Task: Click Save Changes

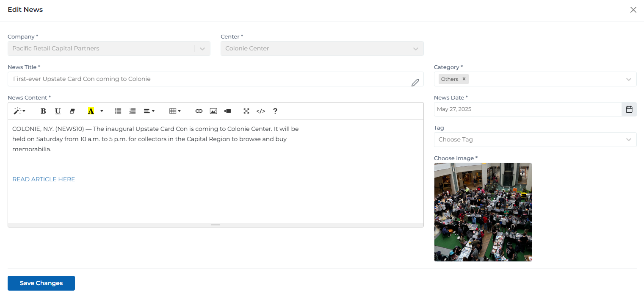Action: click(41, 283)
